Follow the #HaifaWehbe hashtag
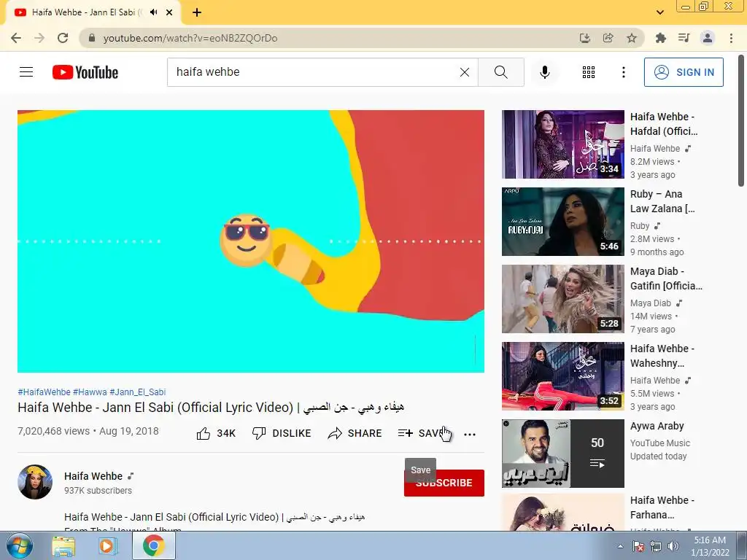The image size is (747, 560). click(44, 392)
